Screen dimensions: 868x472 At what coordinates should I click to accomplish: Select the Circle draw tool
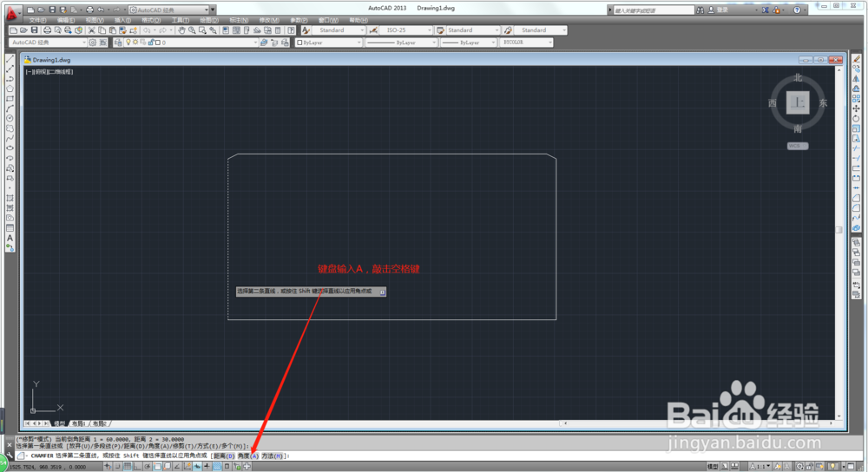tap(10, 118)
